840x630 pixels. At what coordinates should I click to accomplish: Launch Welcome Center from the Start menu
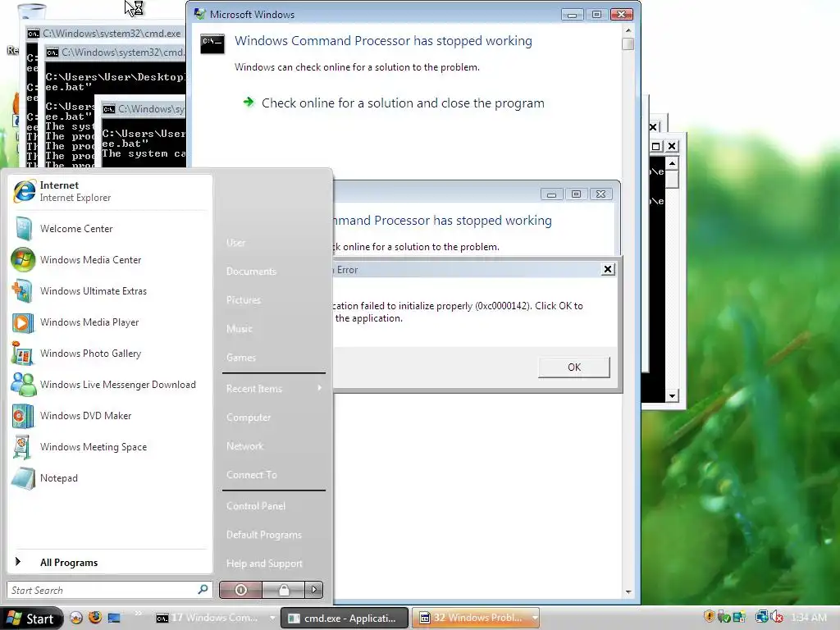[x=109, y=229]
